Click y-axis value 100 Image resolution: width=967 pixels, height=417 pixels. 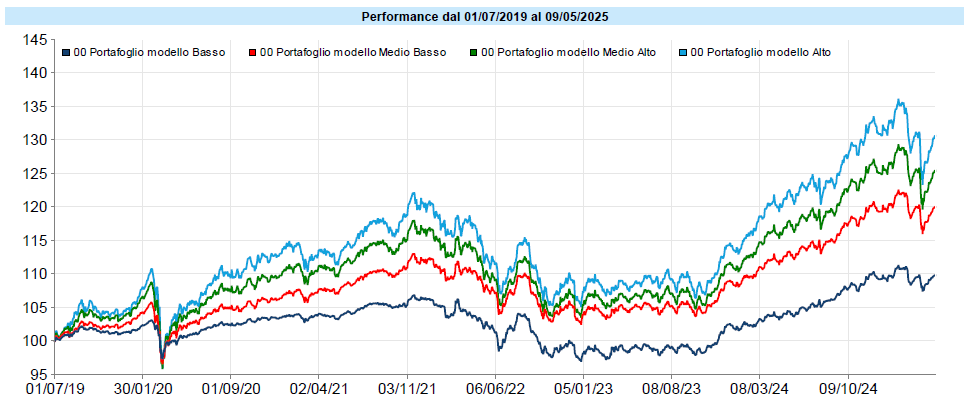(36, 341)
